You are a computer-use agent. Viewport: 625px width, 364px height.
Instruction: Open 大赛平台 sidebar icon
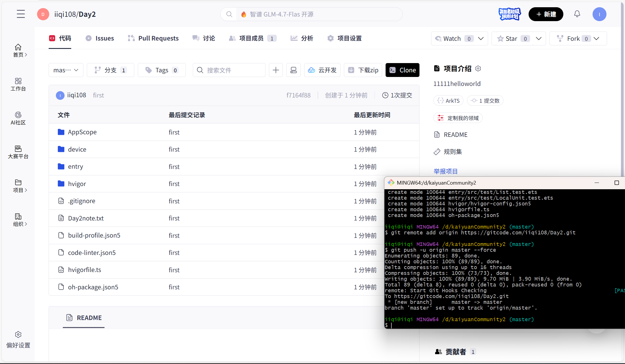(18, 152)
